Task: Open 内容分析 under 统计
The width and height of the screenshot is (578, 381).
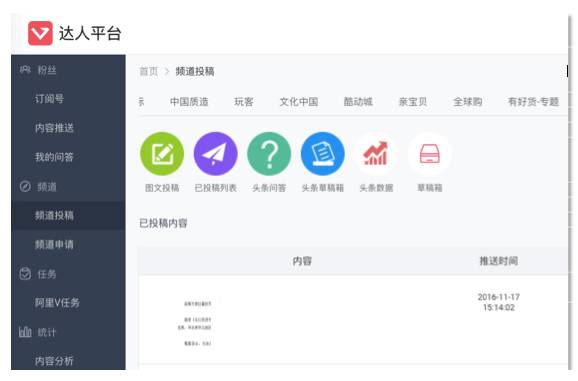Action: coord(54,361)
